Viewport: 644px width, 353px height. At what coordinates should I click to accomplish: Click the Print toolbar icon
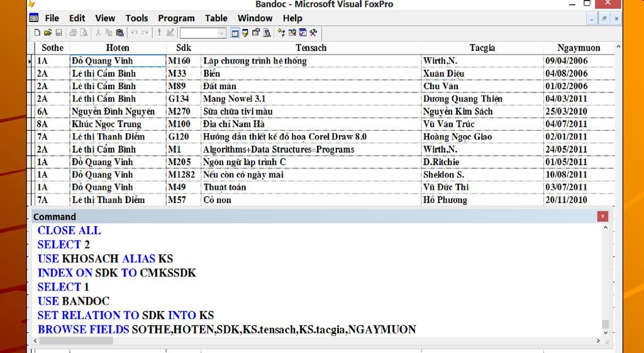tap(73, 33)
